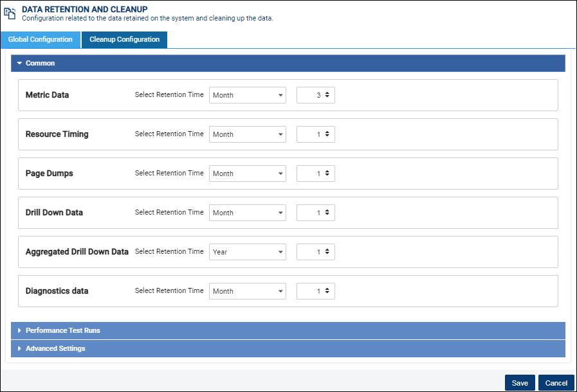Save the retention configuration
This screenshot has width=577, height=392.
pos(520,383)
